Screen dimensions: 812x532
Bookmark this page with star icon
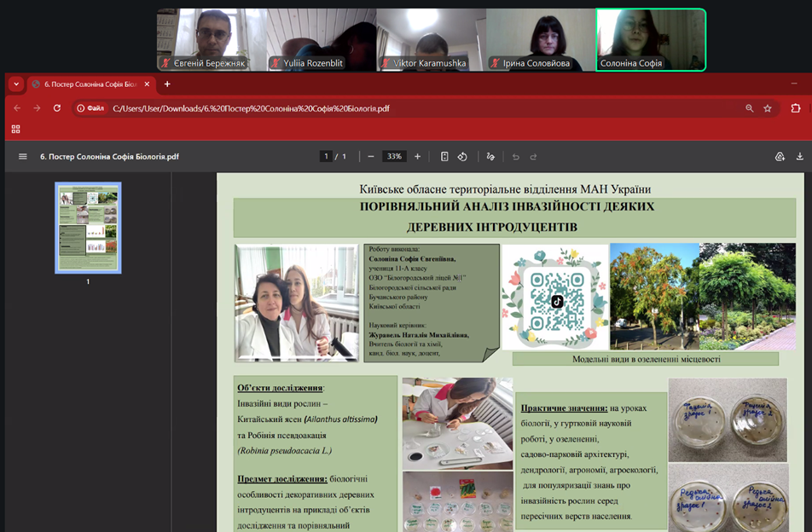tap(768, 108)
